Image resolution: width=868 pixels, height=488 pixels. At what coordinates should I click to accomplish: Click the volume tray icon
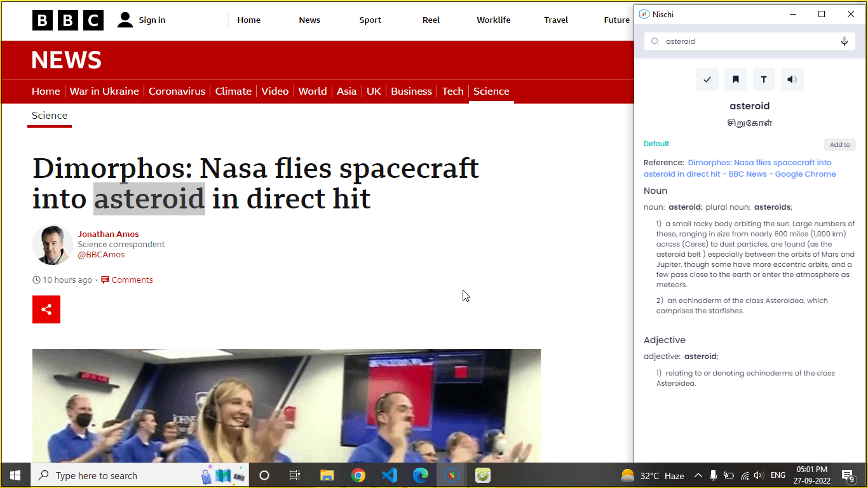coord(759,475)
